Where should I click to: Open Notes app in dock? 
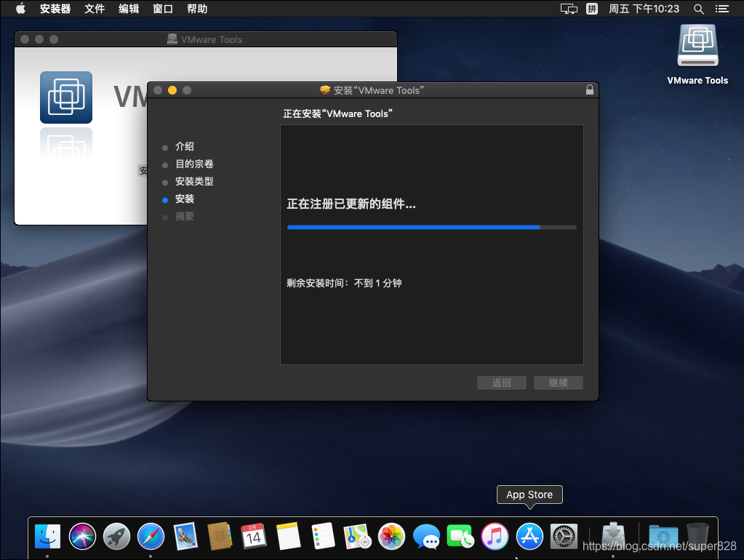(x=289, y=536)
